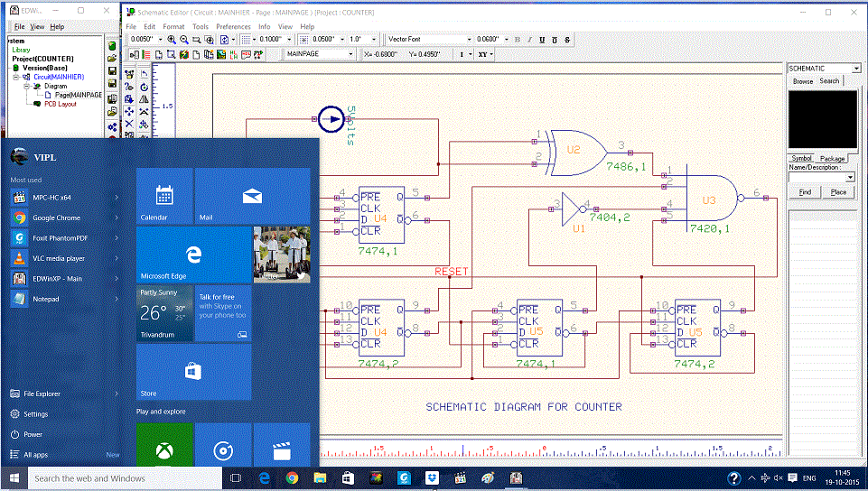Open Edit menu in Schematic Editor
The height and width of the screenshot is (491, 868).
point(149,26)
